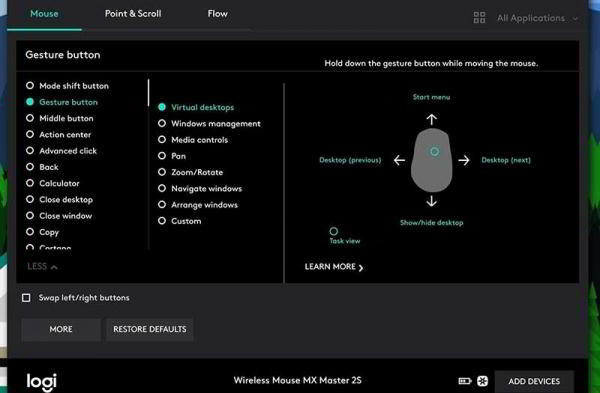The height and width of the screenshot is (393, 600).
Task: Click the Desktop (previous) label
Action: [350, 160]
